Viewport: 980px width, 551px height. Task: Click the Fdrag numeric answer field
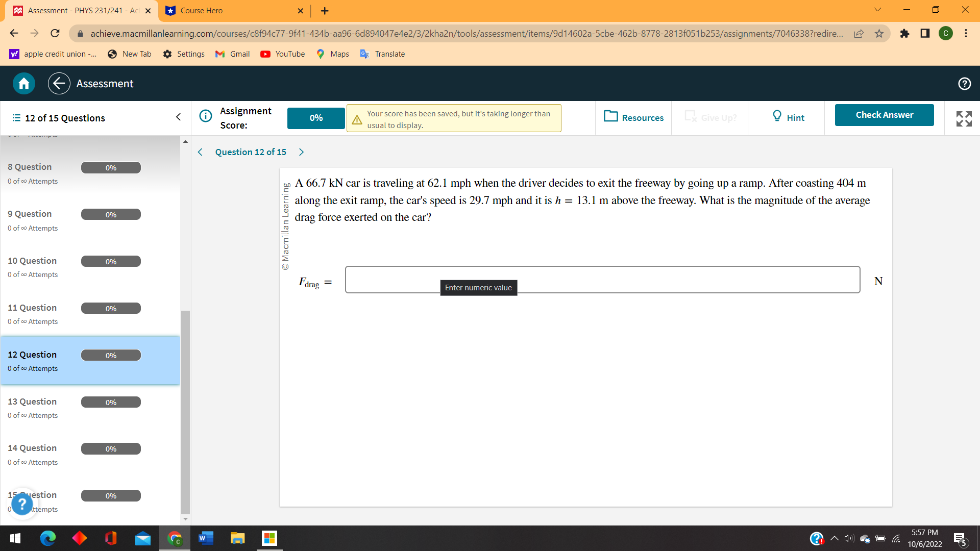click(x=602, y=280)
